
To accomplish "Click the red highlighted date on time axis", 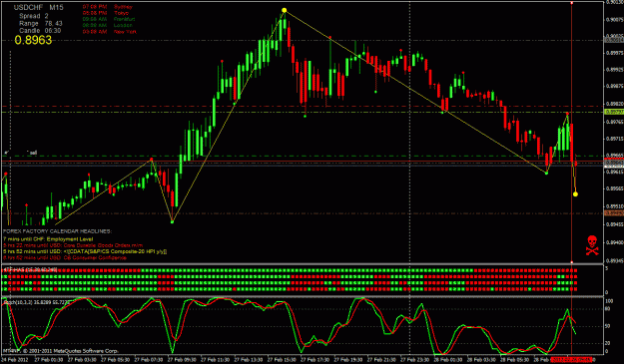I will (571, 360).
